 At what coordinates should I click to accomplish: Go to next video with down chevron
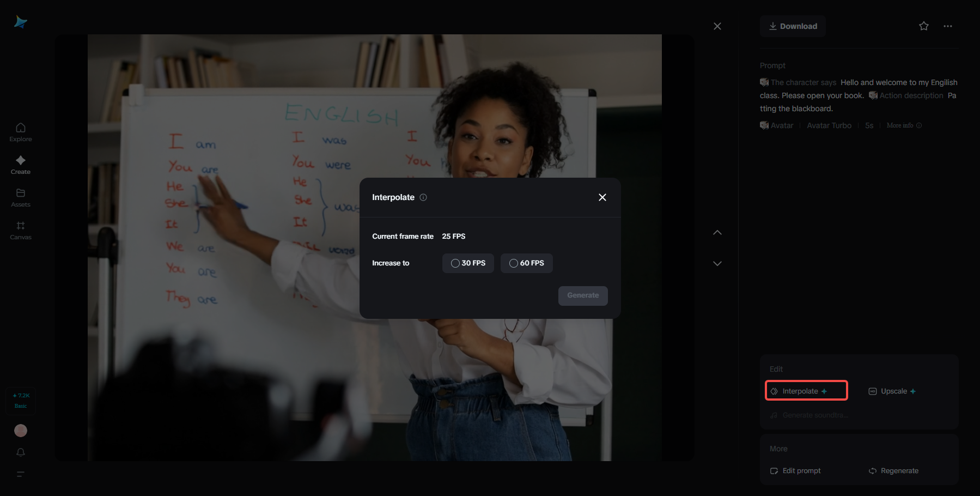click(717, 263)
